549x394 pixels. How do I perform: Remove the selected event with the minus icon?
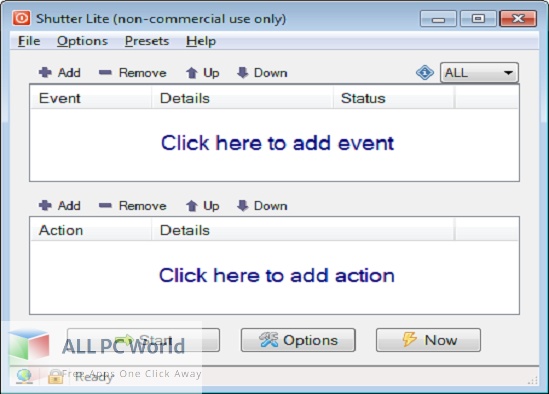(x=105, y=72)
